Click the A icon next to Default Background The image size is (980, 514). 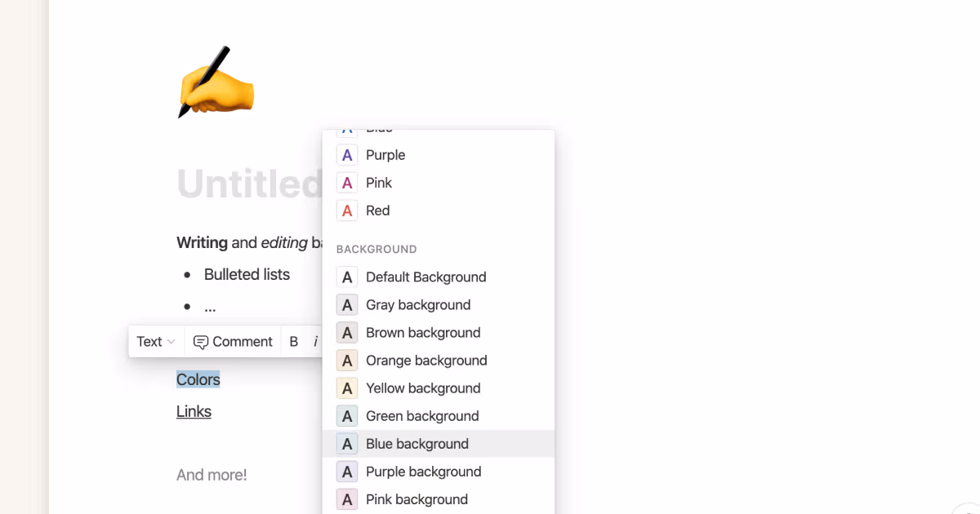click(x=346, y=277)
